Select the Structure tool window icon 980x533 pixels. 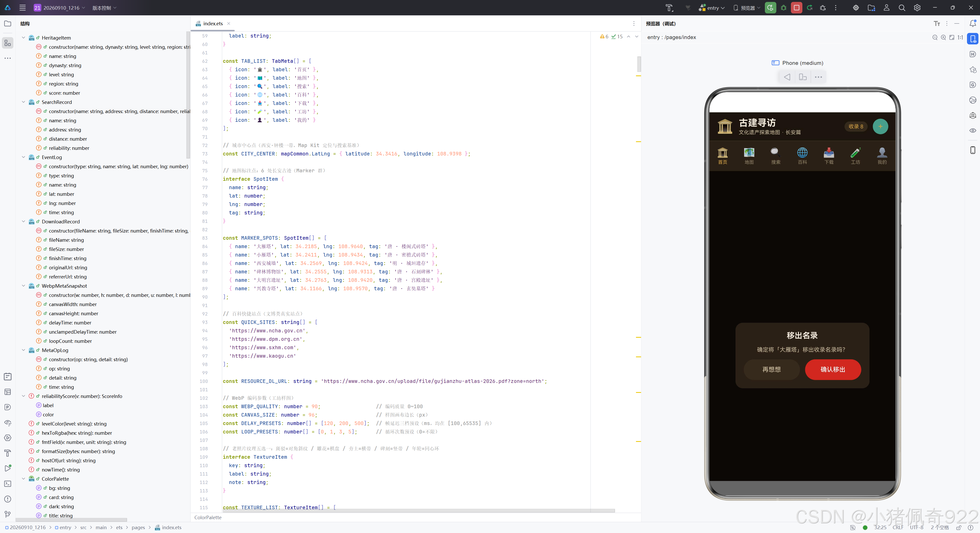(8, 43)
